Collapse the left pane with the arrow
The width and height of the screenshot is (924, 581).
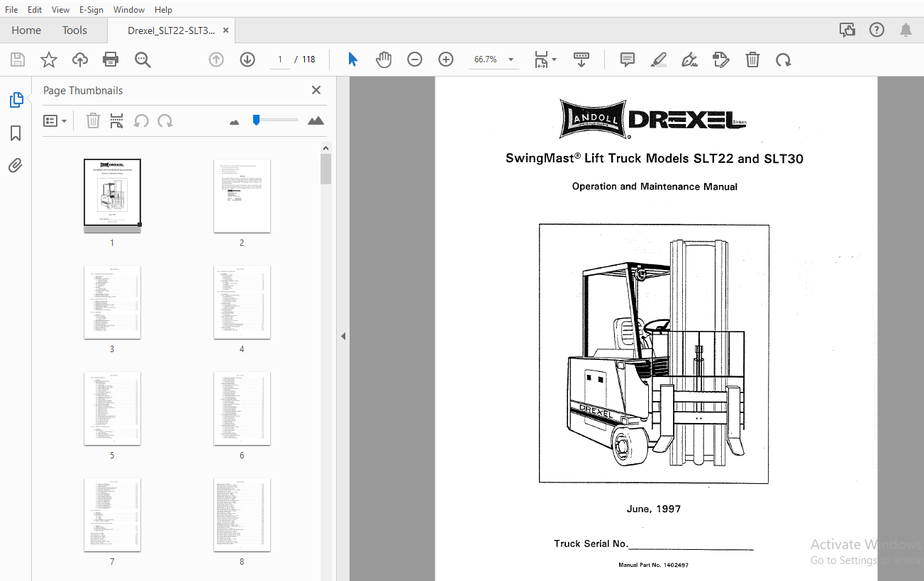pyautogui.click(x=343, y=336)
